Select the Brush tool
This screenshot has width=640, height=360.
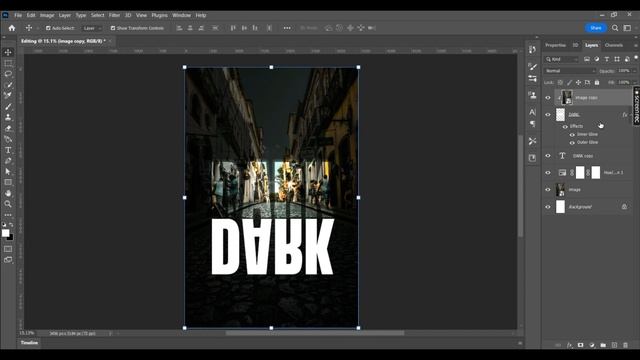tap(8, 107)
